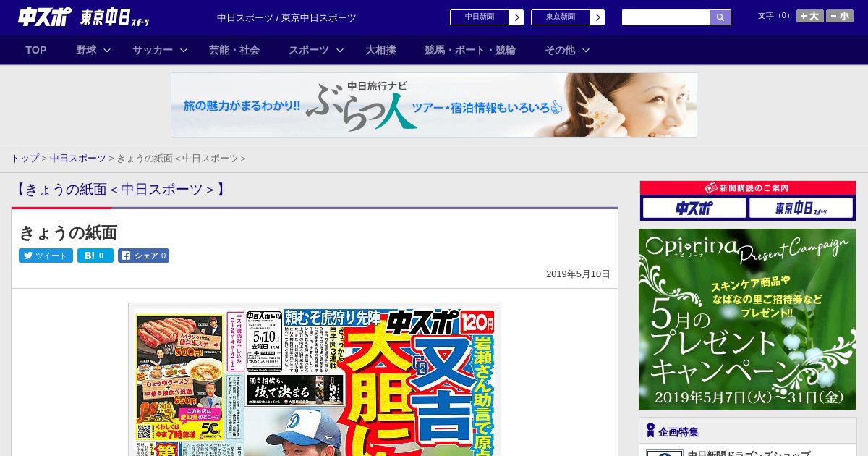
Task: Click the 中スポ logo in header
Action: tap(43, 17)
